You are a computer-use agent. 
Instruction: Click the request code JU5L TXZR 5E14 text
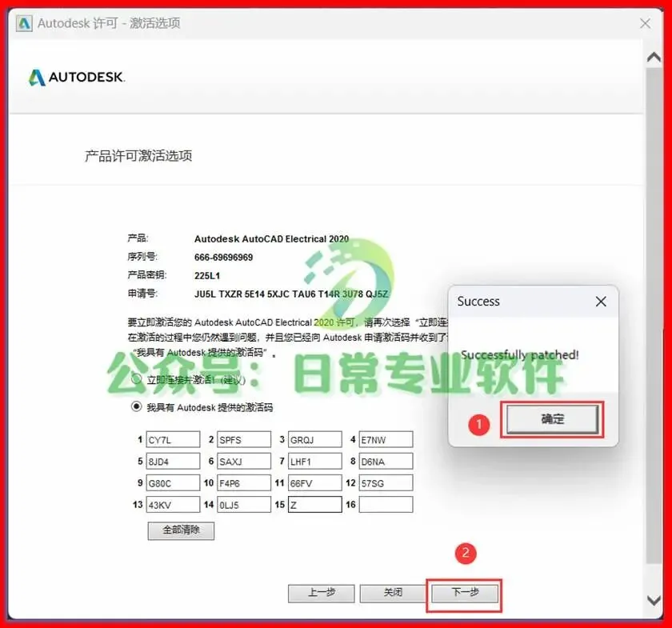click(x=291, y=294)
